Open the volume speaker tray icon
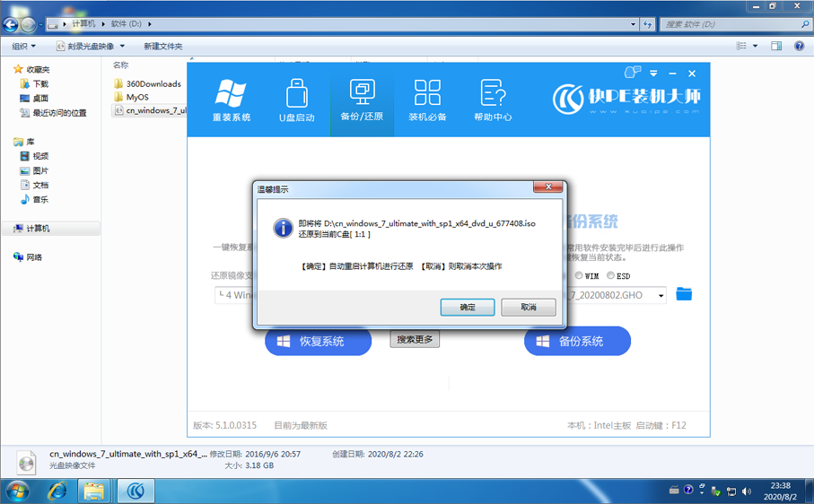 click(747, 491)
